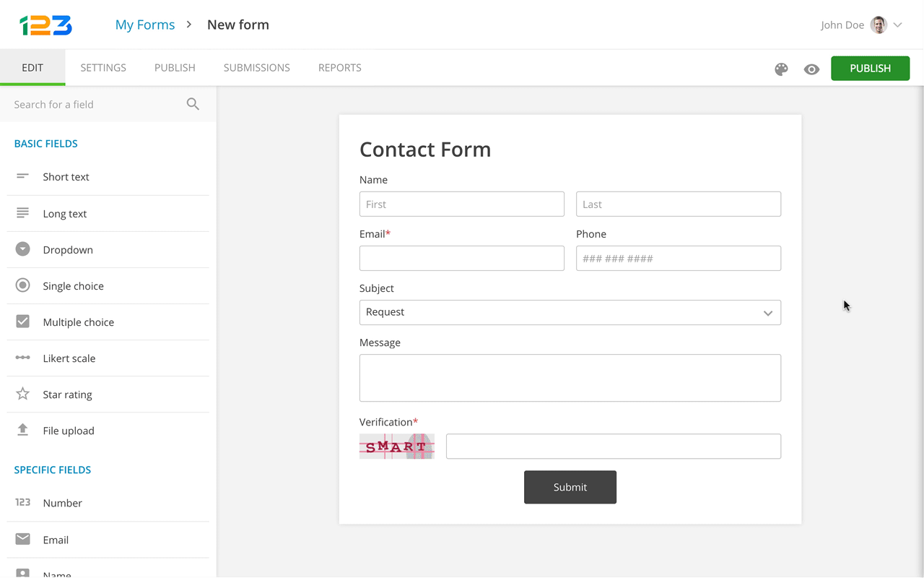Add a Single choice field
Screen dimensions: 924x578
pos(108,285)
